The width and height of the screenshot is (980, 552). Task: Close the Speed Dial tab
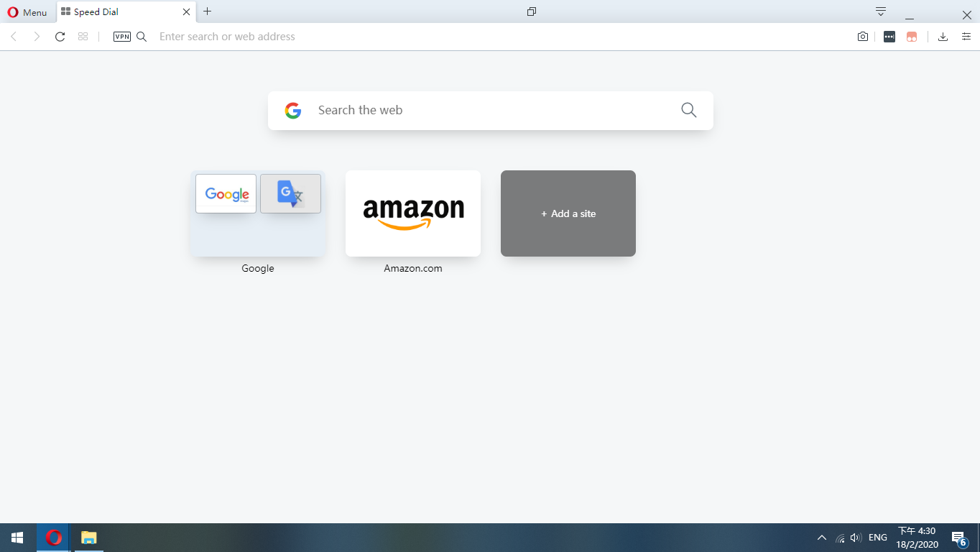[x=186, y=12]
